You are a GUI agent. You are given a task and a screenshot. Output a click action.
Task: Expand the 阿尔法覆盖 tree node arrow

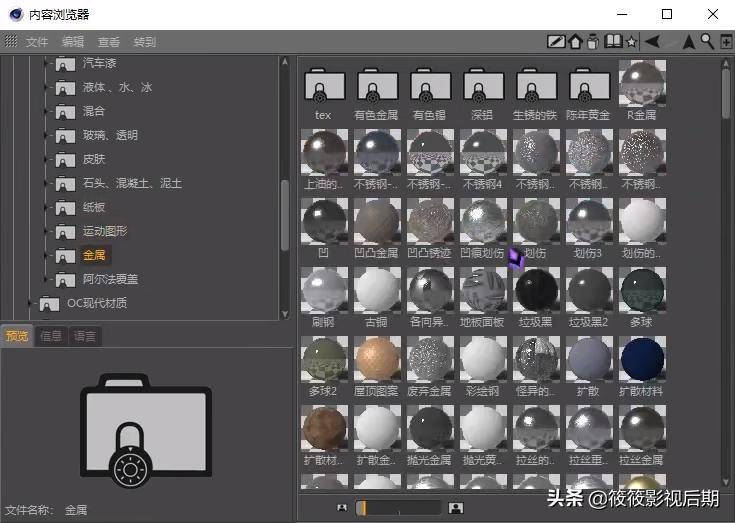pos(45,280)
